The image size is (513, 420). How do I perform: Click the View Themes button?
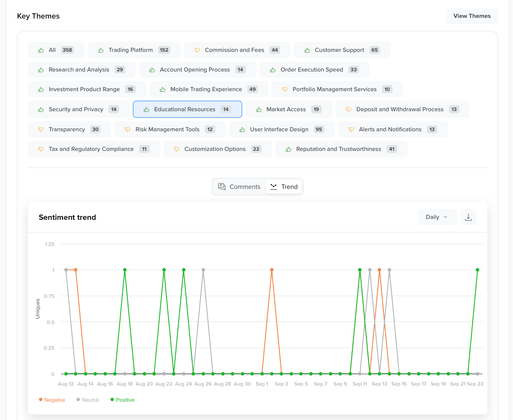472,16
